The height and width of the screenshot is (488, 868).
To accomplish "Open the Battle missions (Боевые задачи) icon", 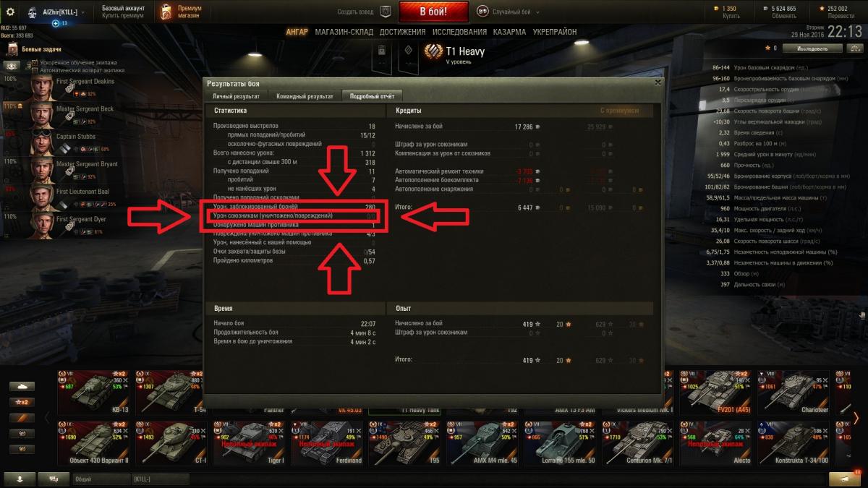I will [12, 49].
